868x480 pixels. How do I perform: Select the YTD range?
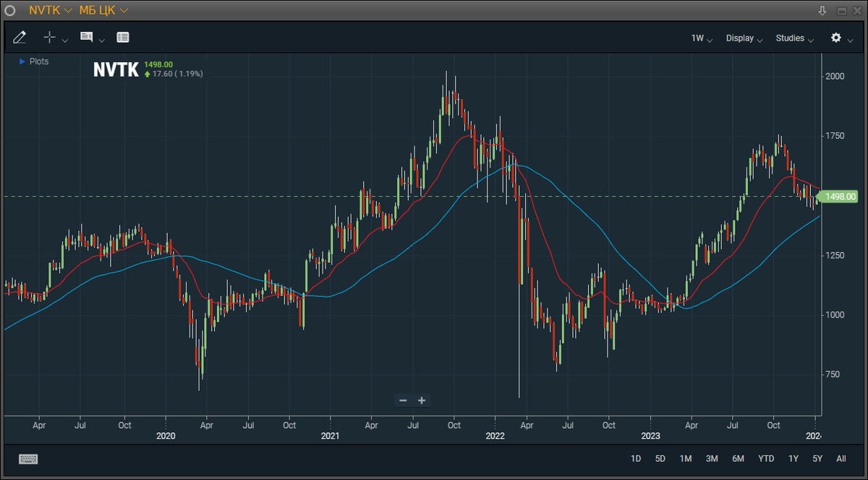[766, 459]
